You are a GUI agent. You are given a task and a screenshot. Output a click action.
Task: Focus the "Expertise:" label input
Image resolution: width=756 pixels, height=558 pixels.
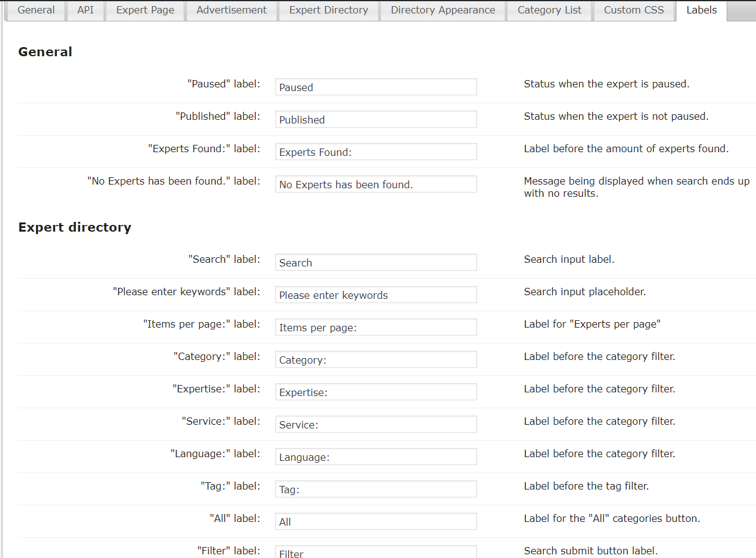point(376,392)
